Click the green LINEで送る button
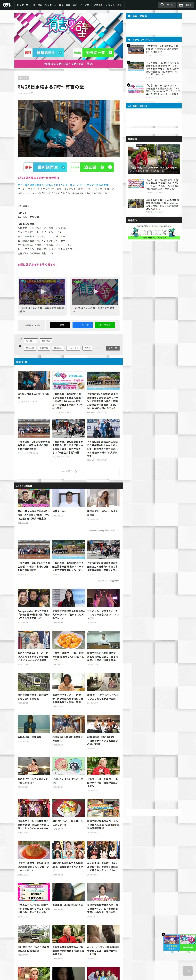The height and width of the screenshot is (980, 196). (x=105, y=325)
